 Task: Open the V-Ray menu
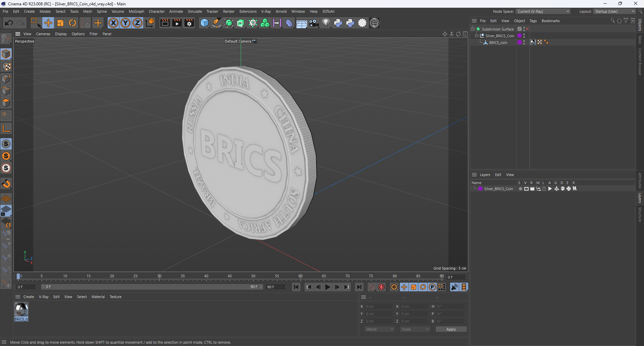[266, 11]
